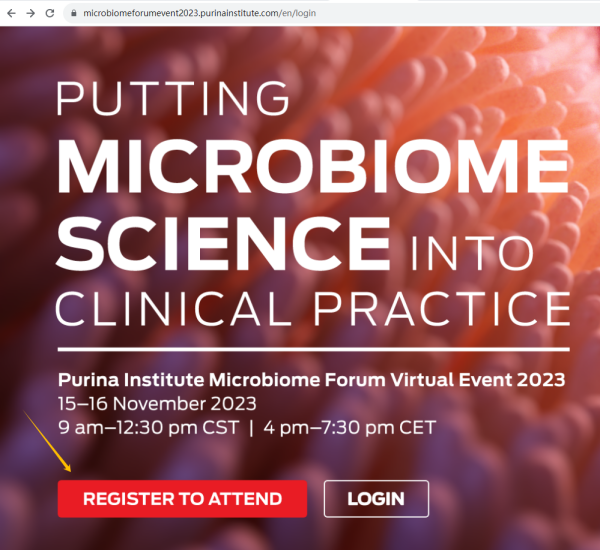Click the bold MICROBIOME heading
The image size is (600, 550).
pyautogui.click(x=313, y=167)
